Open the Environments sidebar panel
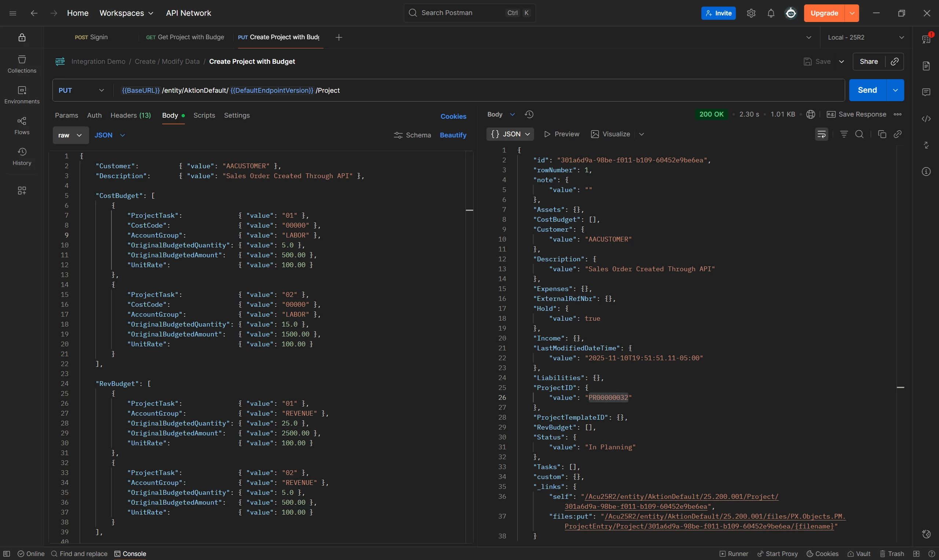 click(22, 95)
